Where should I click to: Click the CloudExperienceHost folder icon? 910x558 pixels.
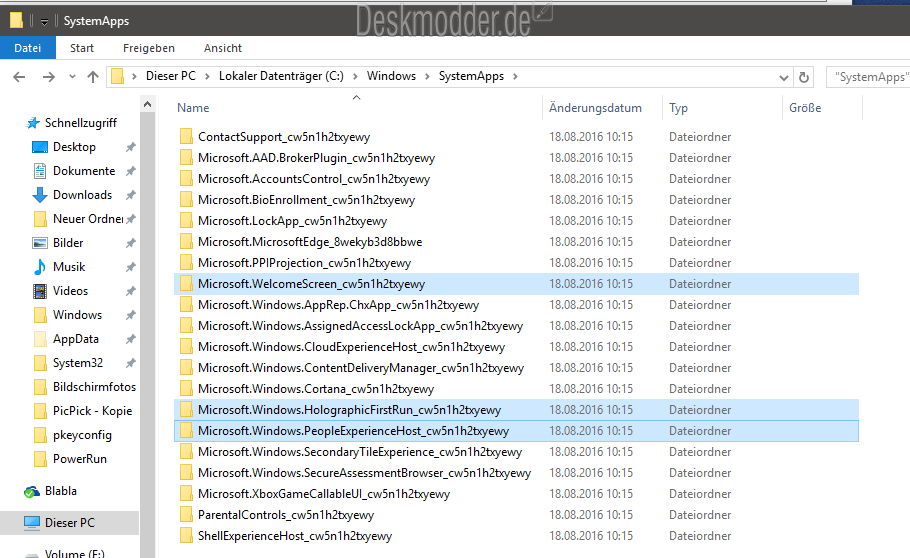pos(186,347)
